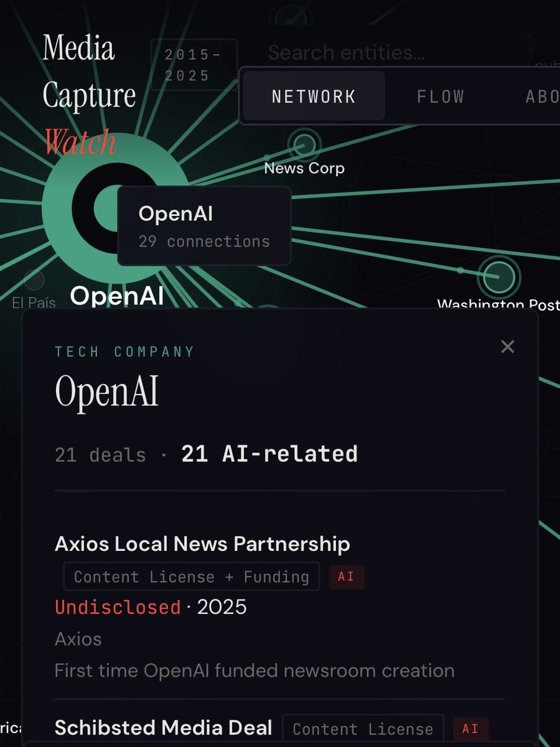Click the AI badge on Axios deal

click(x=346, y=576)
